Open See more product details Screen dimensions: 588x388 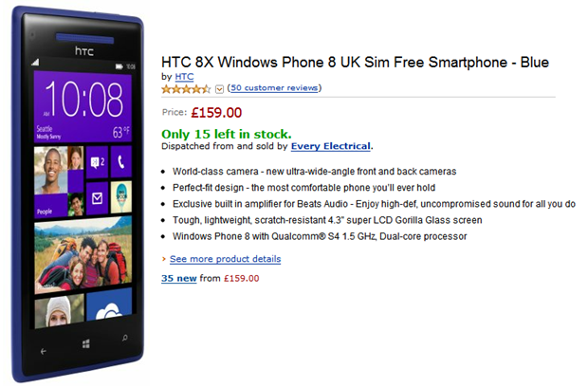[226, 259]
